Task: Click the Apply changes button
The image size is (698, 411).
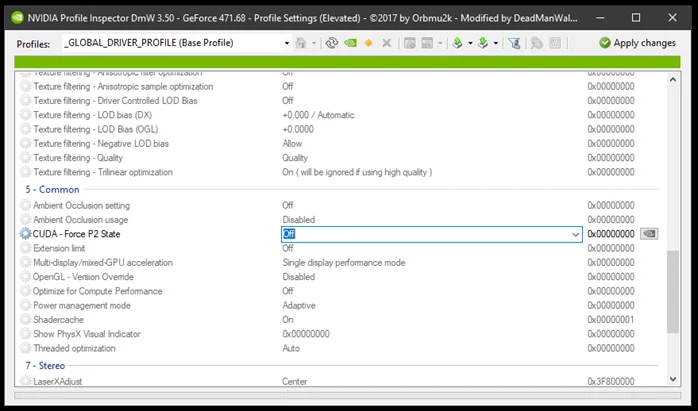Action: pyautogui.click(x=637, y=43)
